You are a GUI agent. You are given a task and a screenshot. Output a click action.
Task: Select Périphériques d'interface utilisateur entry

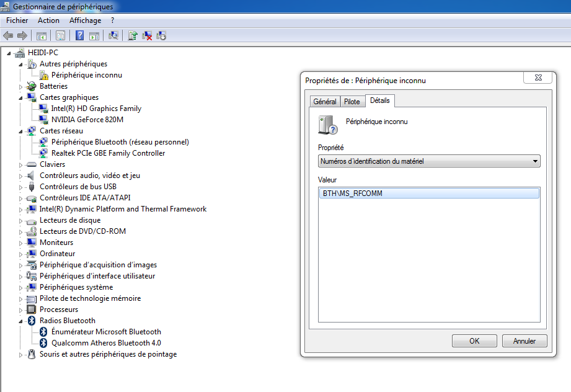coord(97,276)
